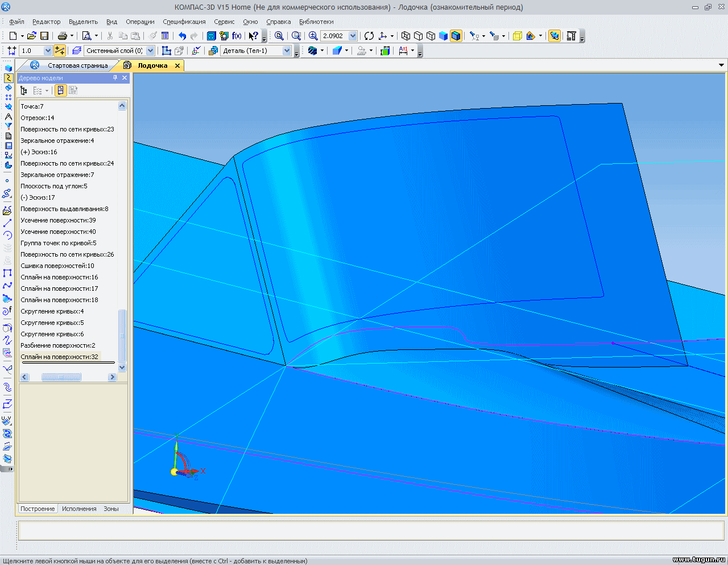Toggle model tree structure display icon

click(23, 90)
